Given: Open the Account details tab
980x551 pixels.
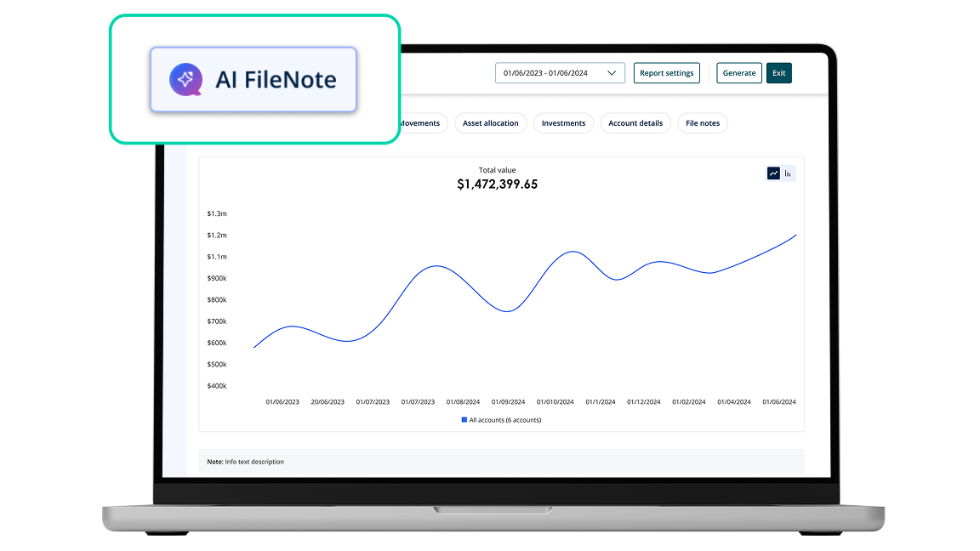Looking at the screenshot, I should coord(635,123).
